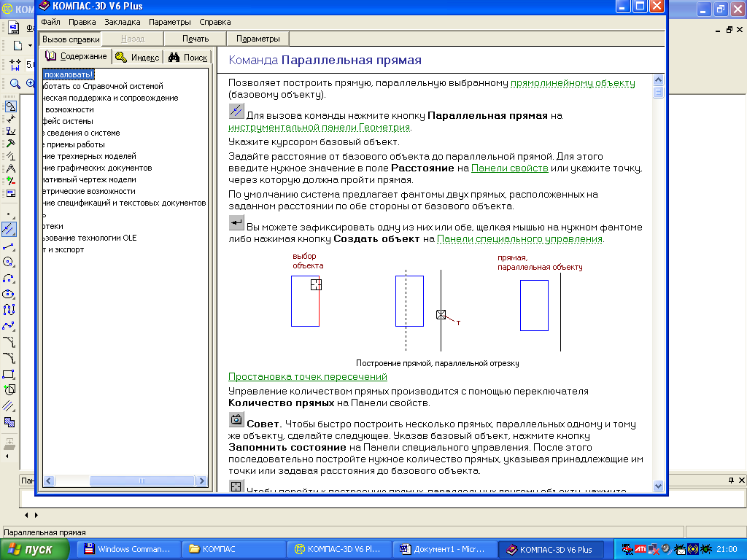Select the Справочной системой contents entry
Viewport: 747px width, 560px height.
104,86
